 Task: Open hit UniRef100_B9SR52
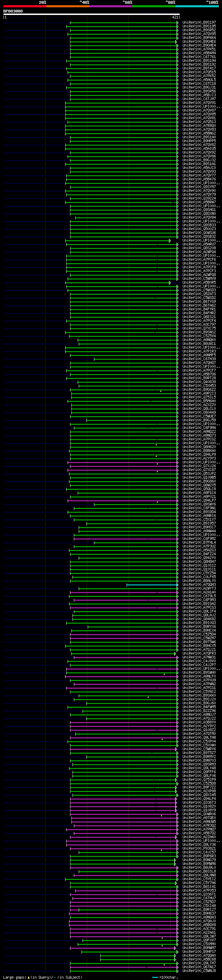(199, 30)
